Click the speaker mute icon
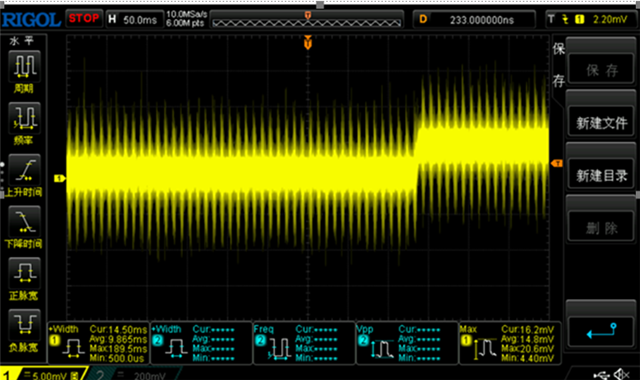 (x=622, y=374)
